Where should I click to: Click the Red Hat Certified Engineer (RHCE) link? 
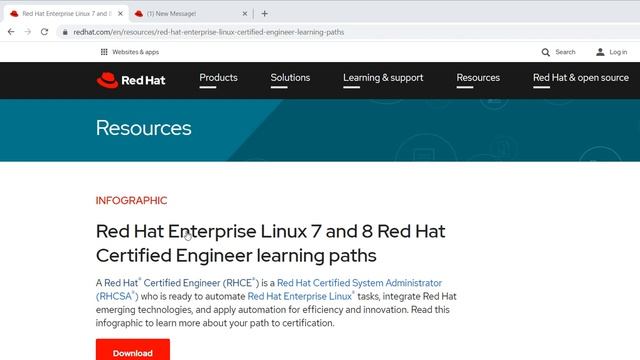[x=182, y=283]
